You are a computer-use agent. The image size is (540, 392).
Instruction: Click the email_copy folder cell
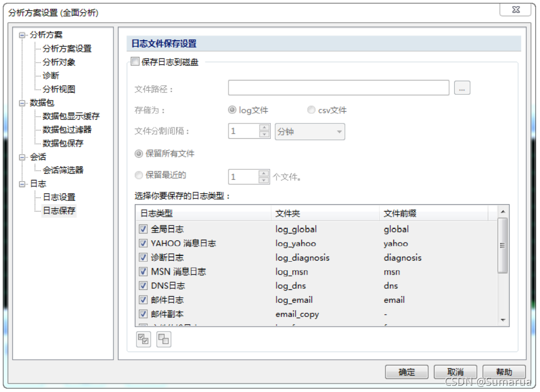tap(297, 314)
